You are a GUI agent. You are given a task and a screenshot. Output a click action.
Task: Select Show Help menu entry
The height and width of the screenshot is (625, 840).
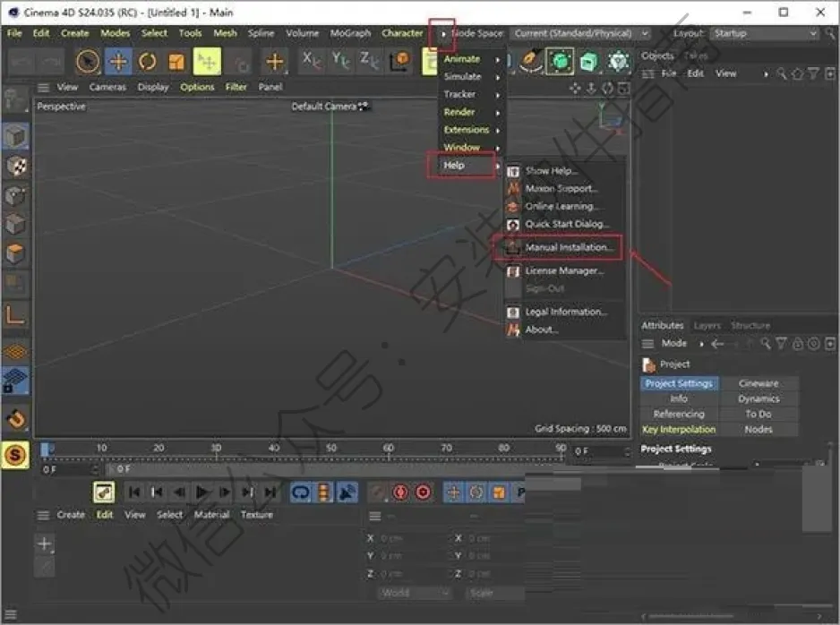[565, 171]
